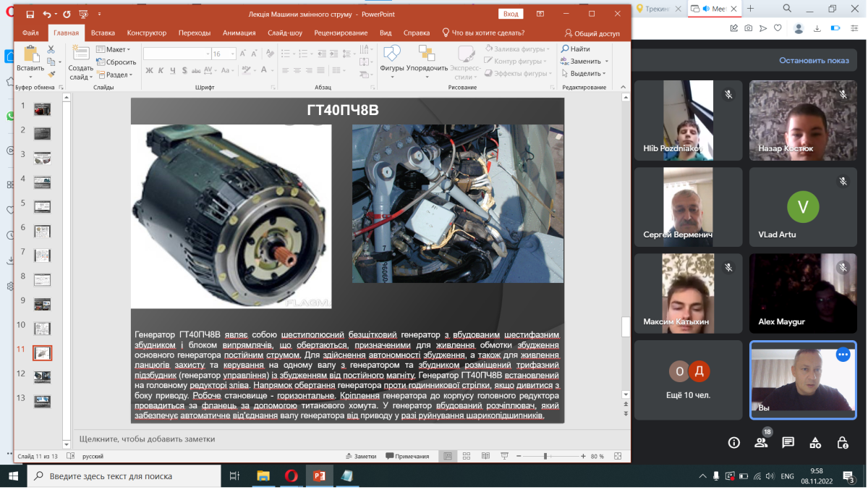Show Meet meeting details info icon
The image size is (868, 490).
pos(734,442)
